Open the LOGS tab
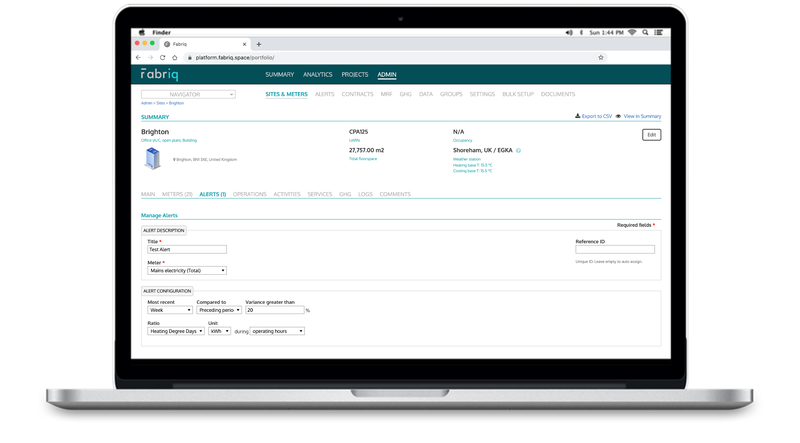 [x=365, y=194]
